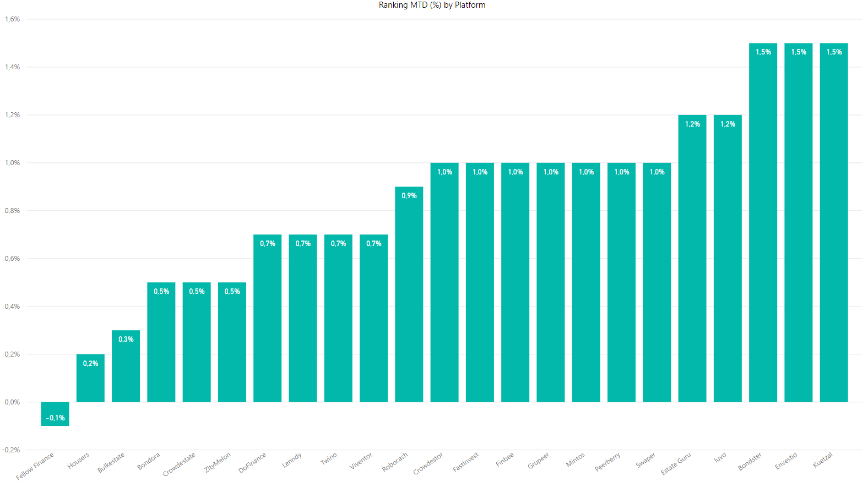Screen dimensions: 868x487
Task: Click the Viventor bar
Action: pyautogui.click(x=373, y=318)
